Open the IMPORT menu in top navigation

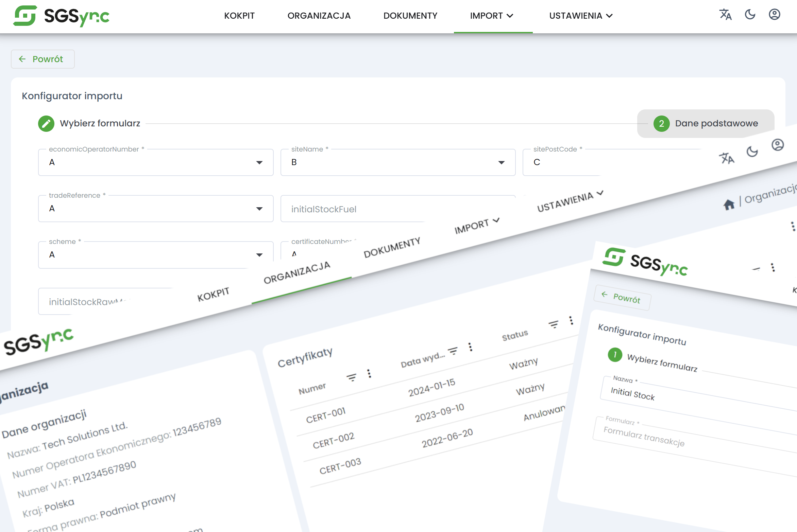coord(491,16)
